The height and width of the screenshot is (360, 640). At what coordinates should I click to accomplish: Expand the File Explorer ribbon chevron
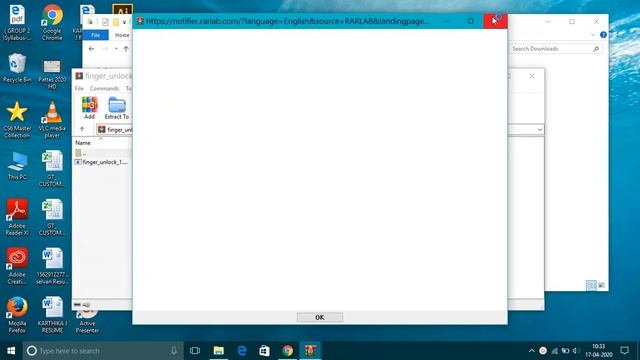[593, 35]
